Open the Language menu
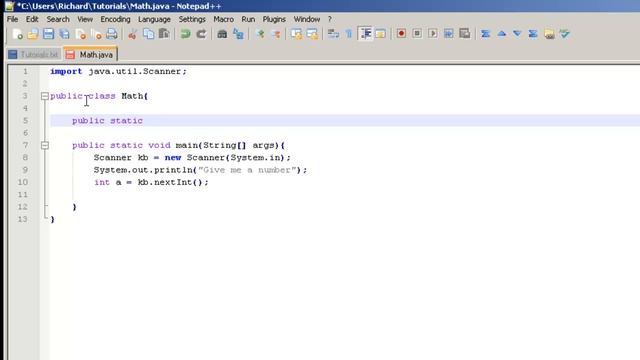 point(154,19)
